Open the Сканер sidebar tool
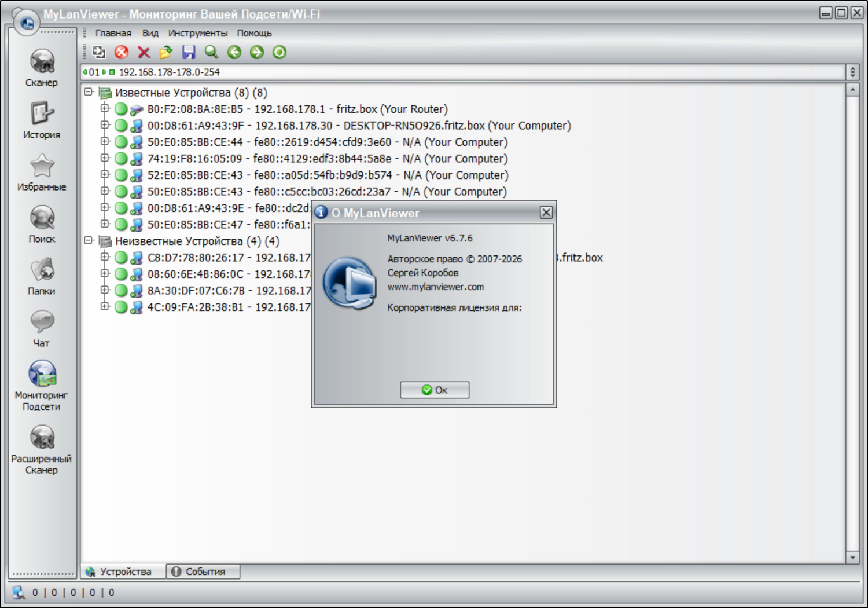The image size is (868, 608). [x=42, y=68]
